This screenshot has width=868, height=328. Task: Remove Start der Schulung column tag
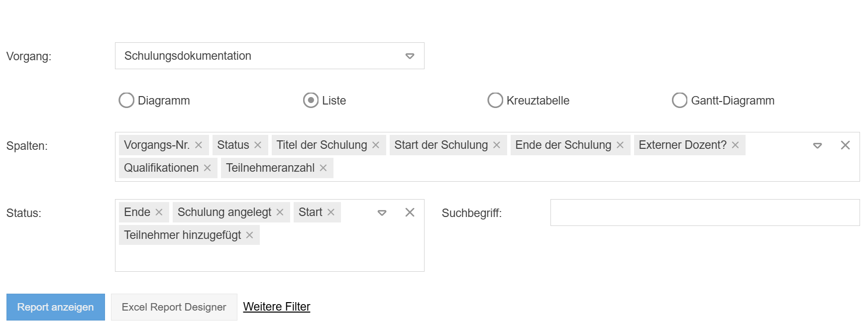click(x=497, y=145)
